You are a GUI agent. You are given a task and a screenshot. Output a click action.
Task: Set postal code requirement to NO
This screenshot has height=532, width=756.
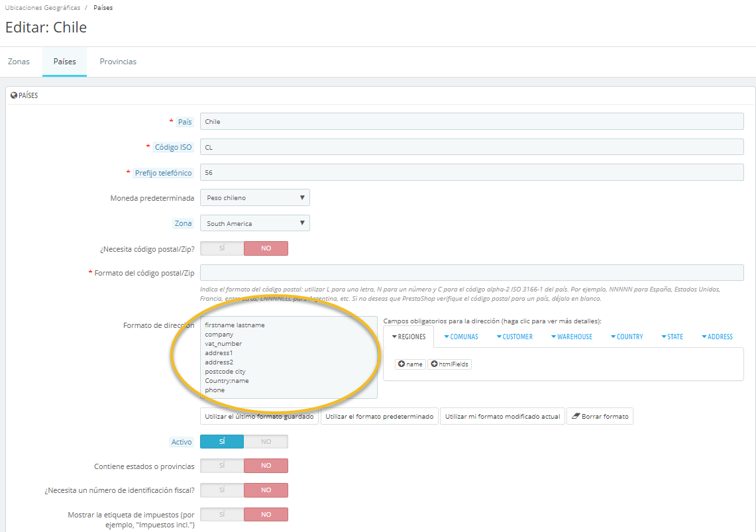pyautogui.click(x=266, y=248)
